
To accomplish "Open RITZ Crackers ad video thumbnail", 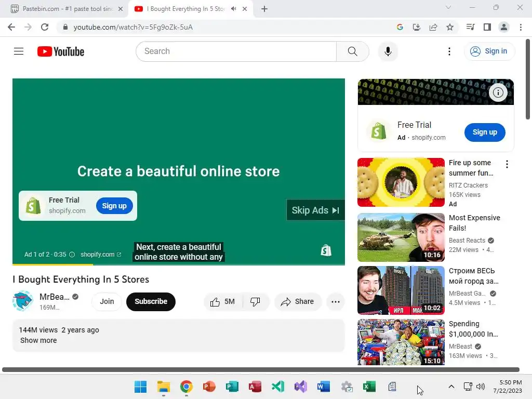I will click(401, 182).
